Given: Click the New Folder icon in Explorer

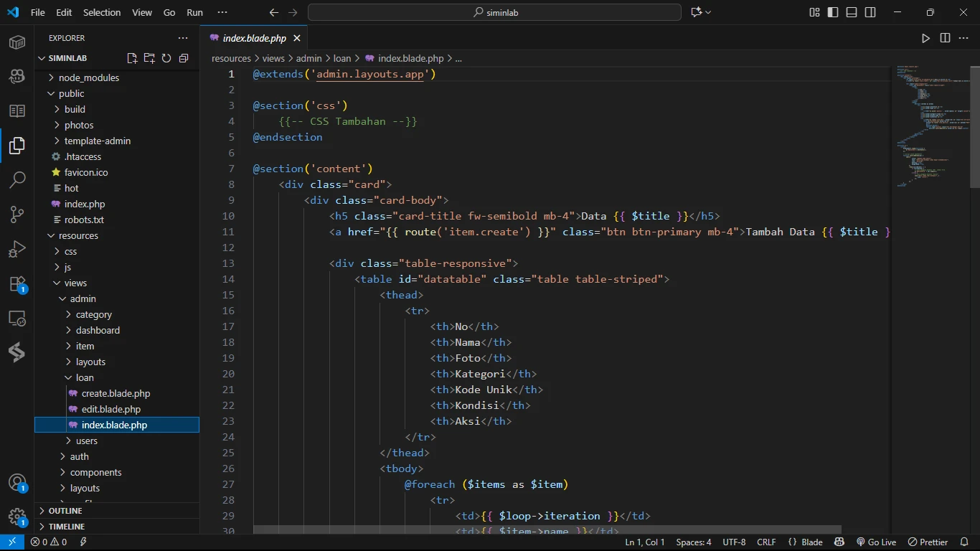Looking at the screenshot, I should pos(149,58).
